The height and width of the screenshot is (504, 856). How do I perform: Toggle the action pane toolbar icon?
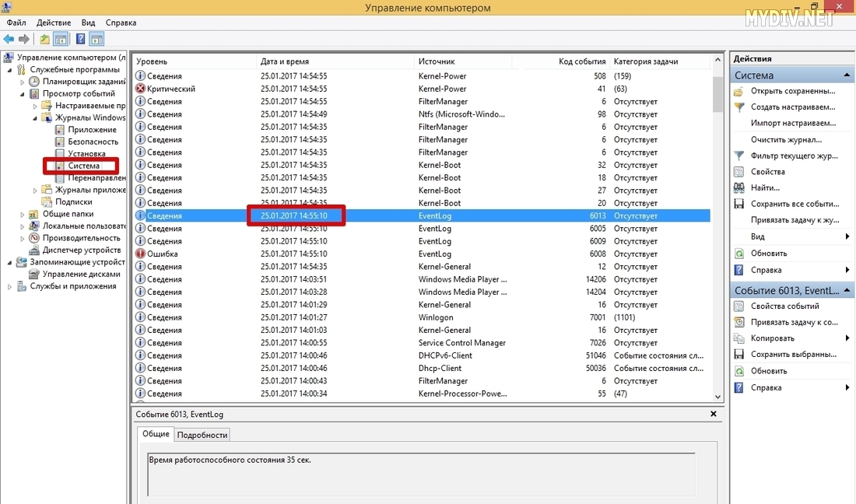click(x=96, y=39)
